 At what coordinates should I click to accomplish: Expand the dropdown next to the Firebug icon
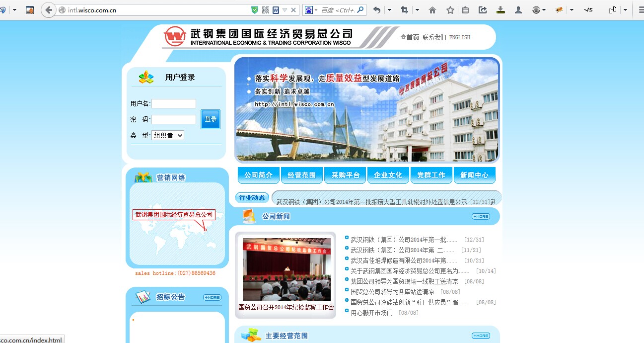click(x=572, y=10)
